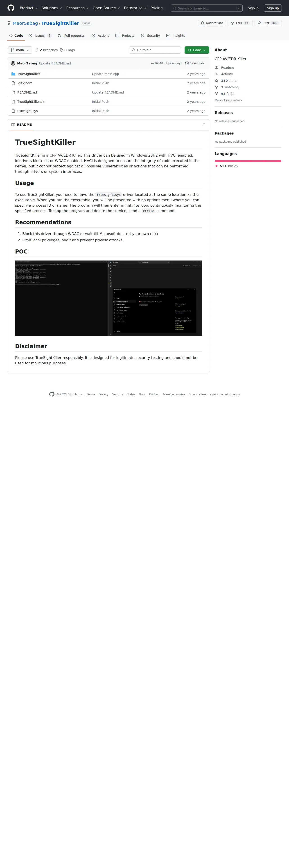Open footer Security link

(x=117, y=394)
